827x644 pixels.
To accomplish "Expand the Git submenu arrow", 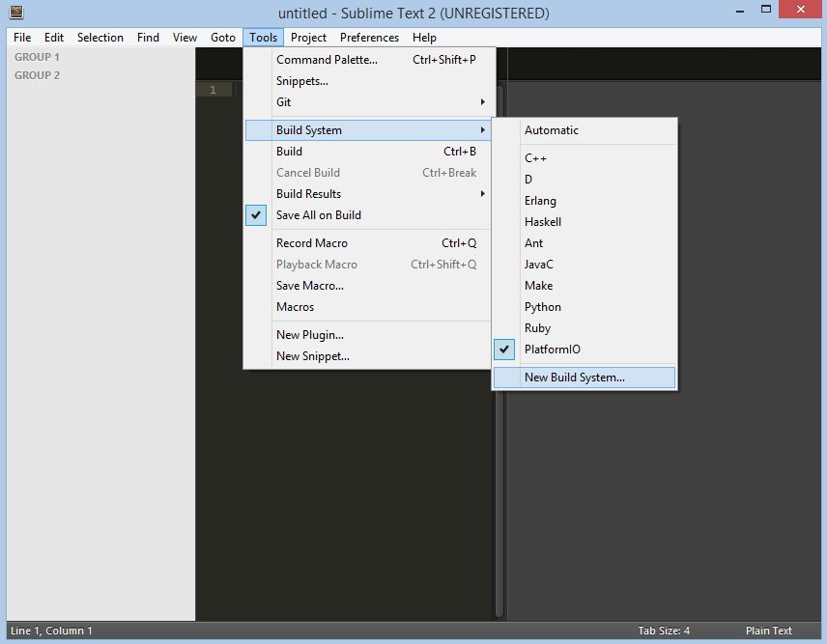I will pyautogui.click(x=483, y=101).
